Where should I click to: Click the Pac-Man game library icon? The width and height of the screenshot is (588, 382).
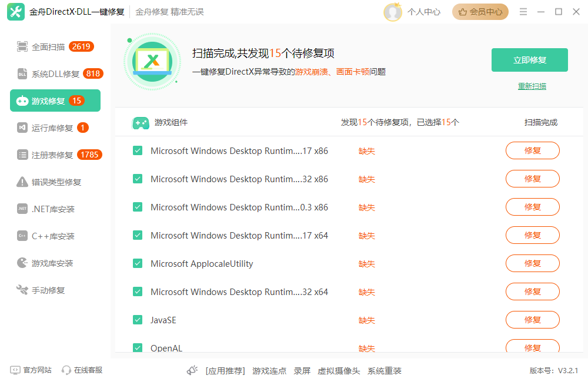click(x=22, y=263)
